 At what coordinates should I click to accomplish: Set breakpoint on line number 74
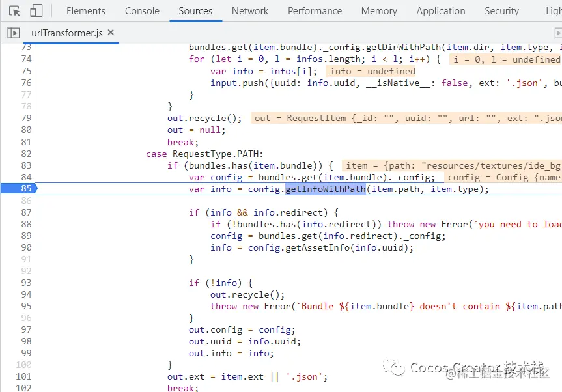click(27, 59)
